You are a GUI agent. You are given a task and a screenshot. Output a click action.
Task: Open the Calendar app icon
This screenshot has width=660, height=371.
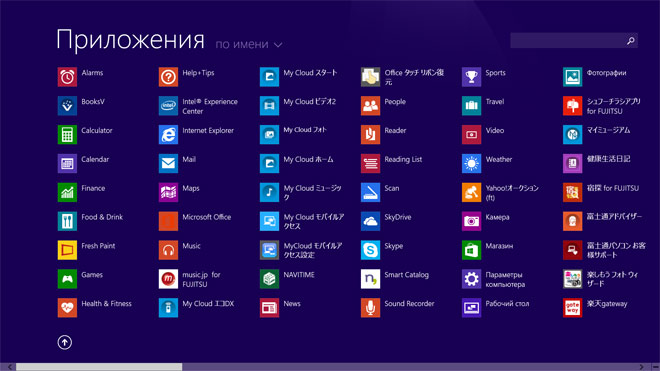[67, 163]
